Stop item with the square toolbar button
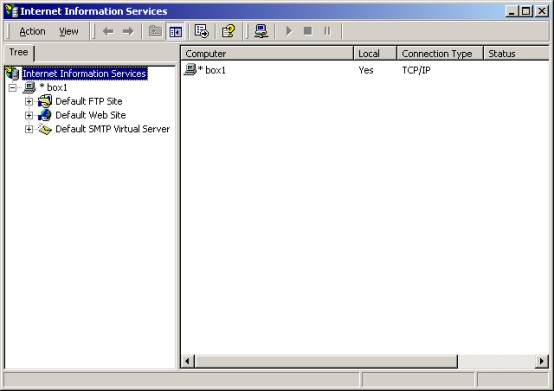The width and height of the screenshot is (554, 391). pyautogui.click(x=308, y=31)
